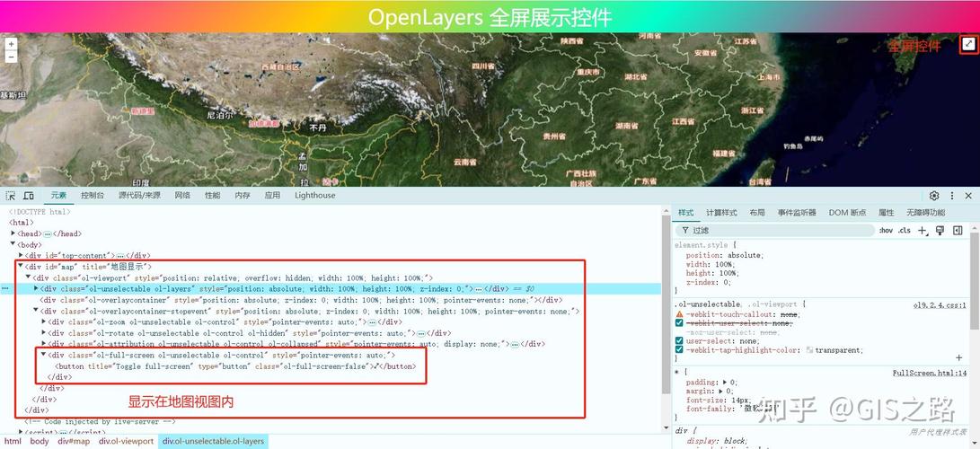
Task: Open 性能 performance tab
Action: coord(213,196)
